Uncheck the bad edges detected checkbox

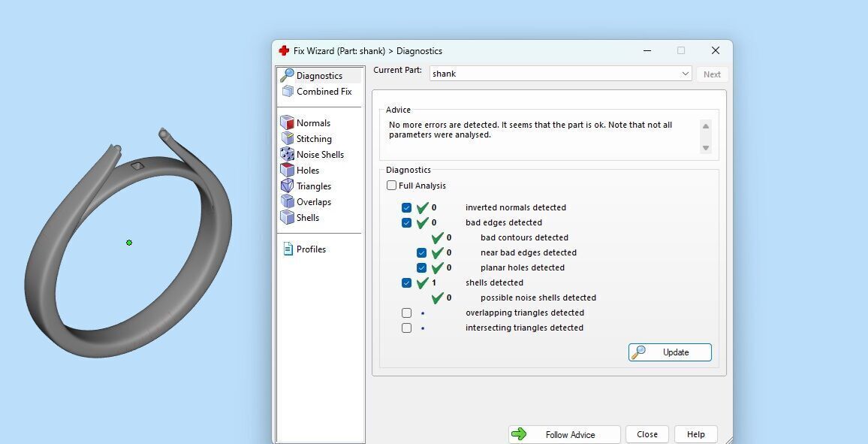[x=406, y=222]
